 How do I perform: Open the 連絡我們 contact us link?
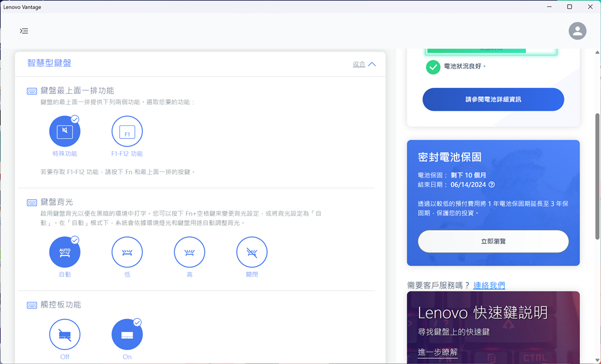click(489, 285)
